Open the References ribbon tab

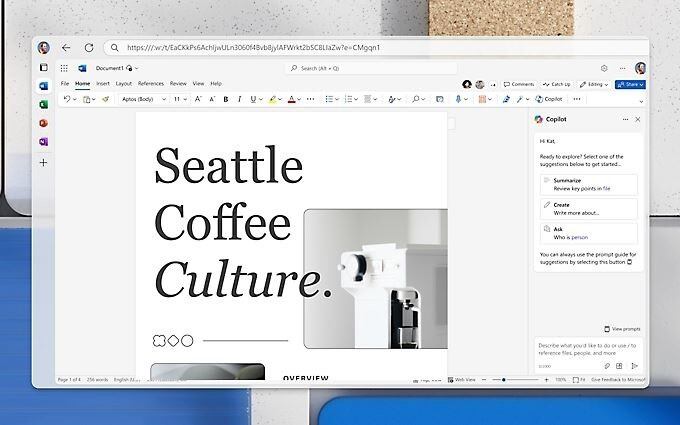pyautogui.click(x=151, y=84)
